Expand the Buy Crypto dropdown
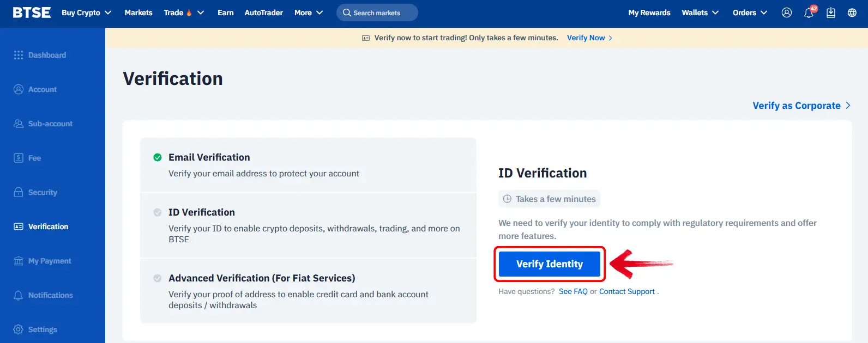The height and width of the screenshot is (343, 868). pyautogui.click(x=87, y=13)
